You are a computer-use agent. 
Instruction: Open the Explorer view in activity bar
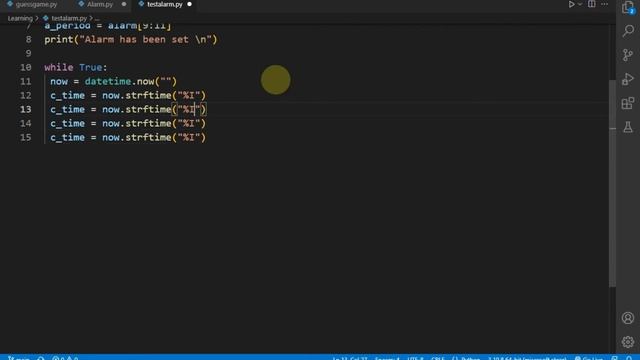[x=628, y=7]
